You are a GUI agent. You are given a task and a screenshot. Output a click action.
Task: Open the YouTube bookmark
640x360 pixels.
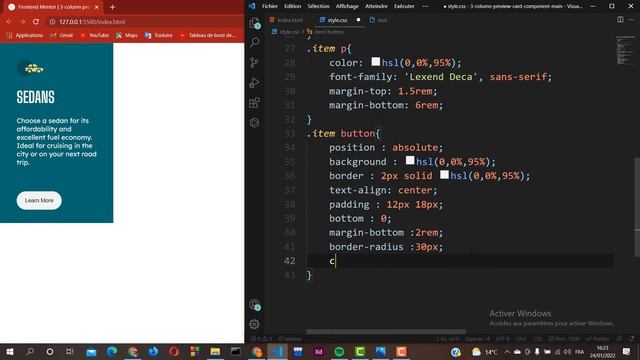[95, 36]
